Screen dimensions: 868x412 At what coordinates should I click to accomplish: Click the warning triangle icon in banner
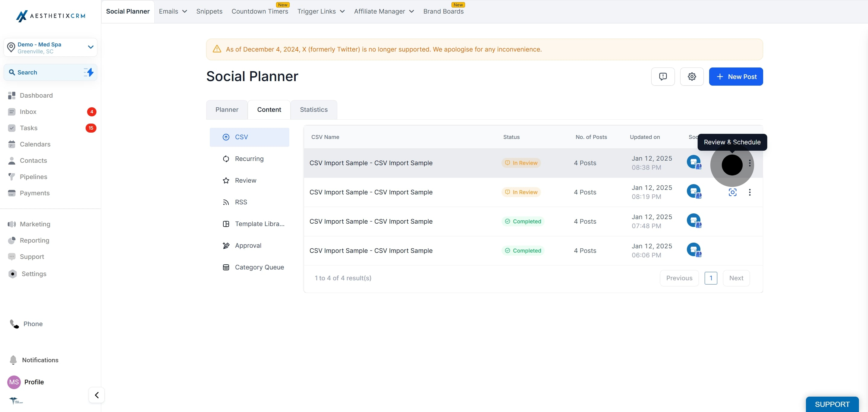217,49
